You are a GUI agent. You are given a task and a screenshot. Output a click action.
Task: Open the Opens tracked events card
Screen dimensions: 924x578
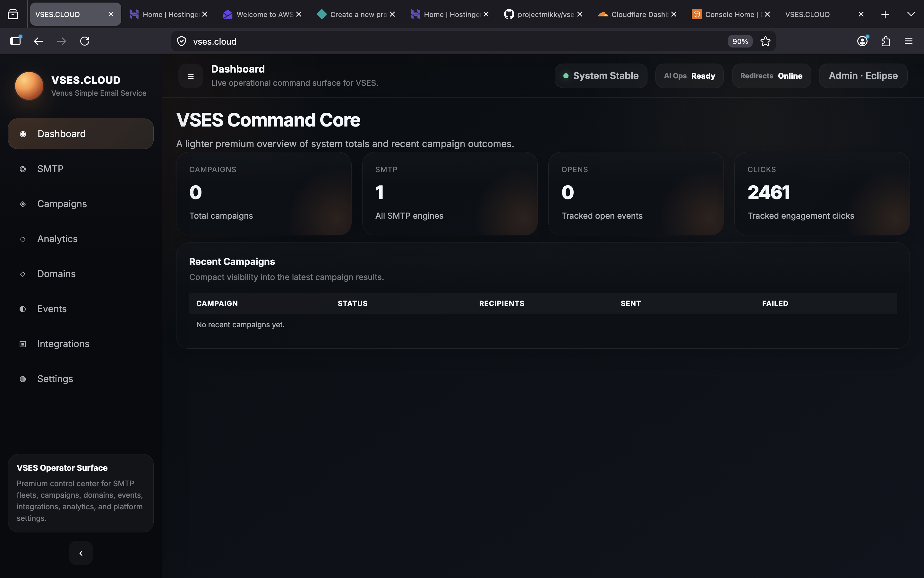[x=636, y=193]
